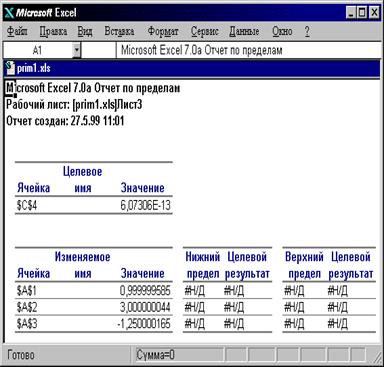The image size is (384, 367).
Task: Open the Файл menu
Action: click(x=17, y=32)
